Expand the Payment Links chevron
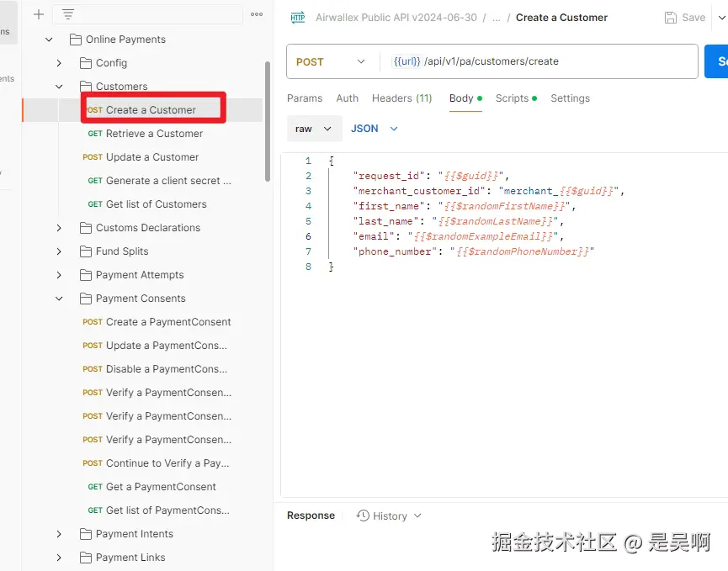This screenshot has width=728, height=571. click(59, 558)
